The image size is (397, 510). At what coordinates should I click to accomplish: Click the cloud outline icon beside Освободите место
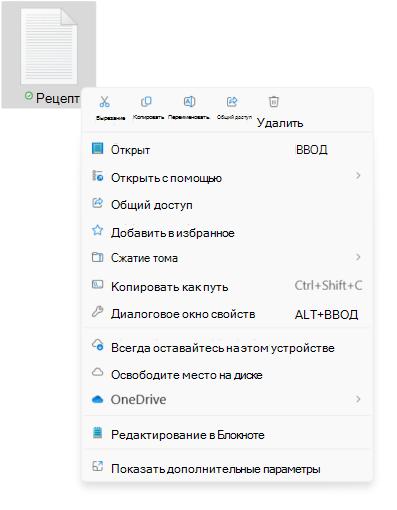[97, 372]
